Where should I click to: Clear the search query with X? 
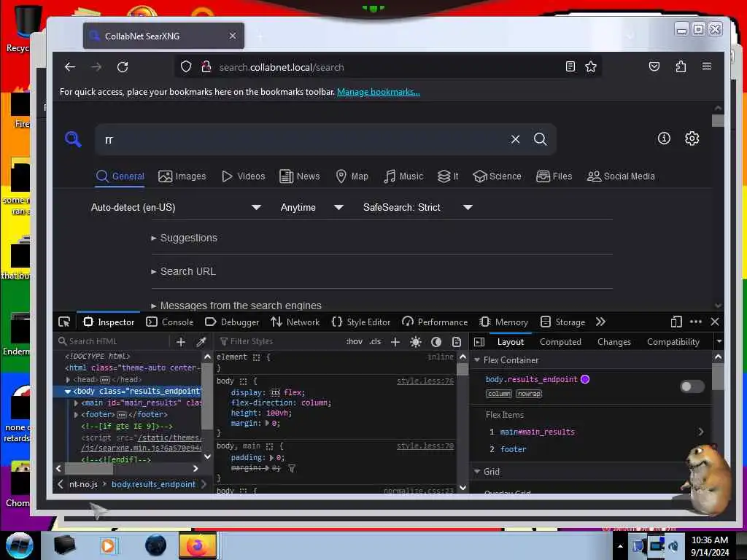(515, 139)
